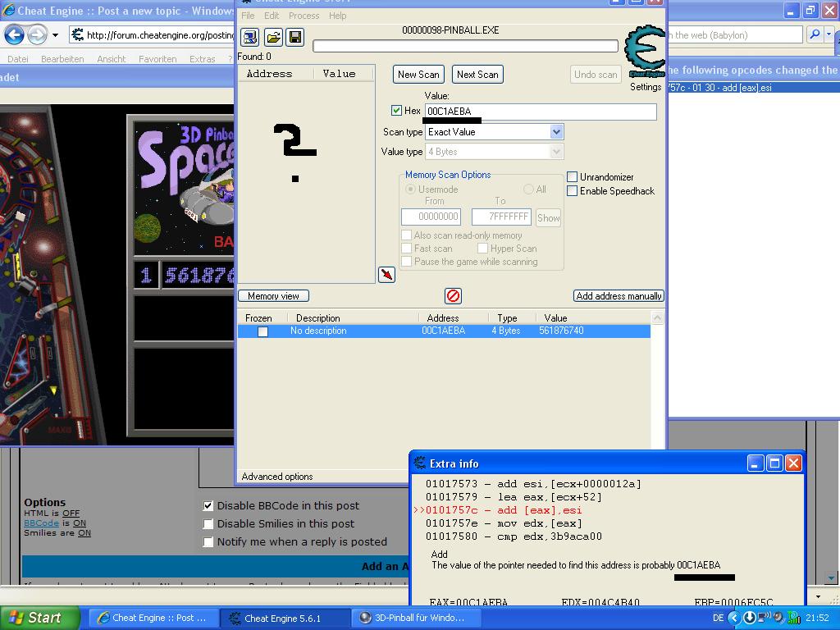
Task: Click the Next Scan button
Action: click(477, 75)
